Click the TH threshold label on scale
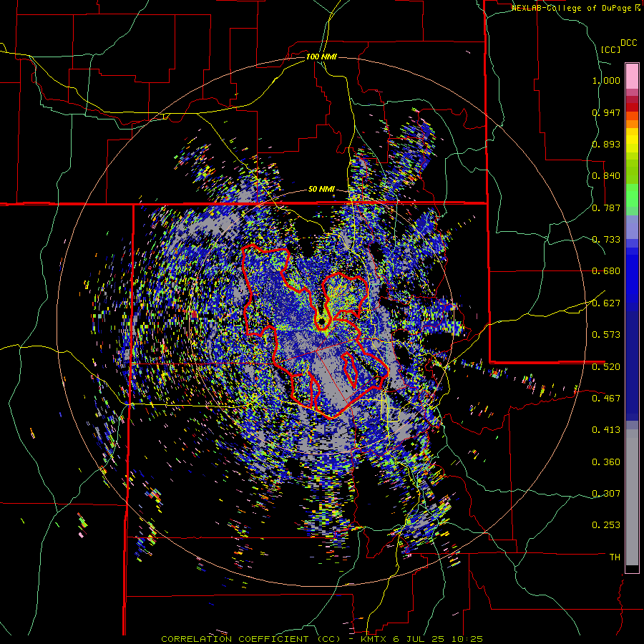This screenshot has width=644, height=644. [x=615, y=557]
